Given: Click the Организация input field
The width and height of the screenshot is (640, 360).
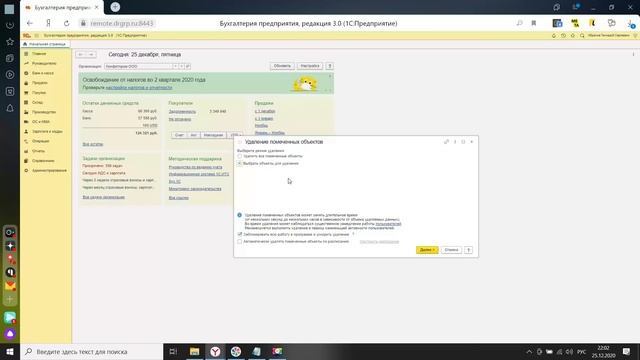Looking at the screenshot, I should click(138, 66).
